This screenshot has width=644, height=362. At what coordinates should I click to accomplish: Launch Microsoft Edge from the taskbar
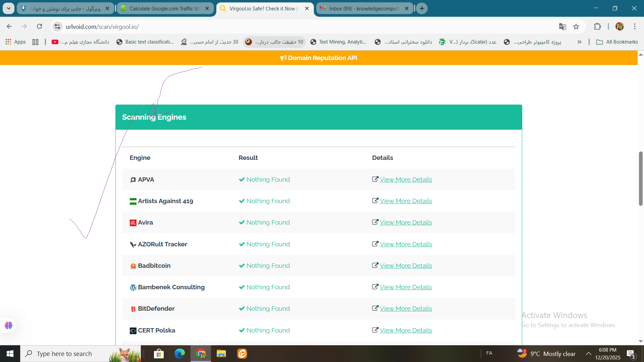[180, 353]
